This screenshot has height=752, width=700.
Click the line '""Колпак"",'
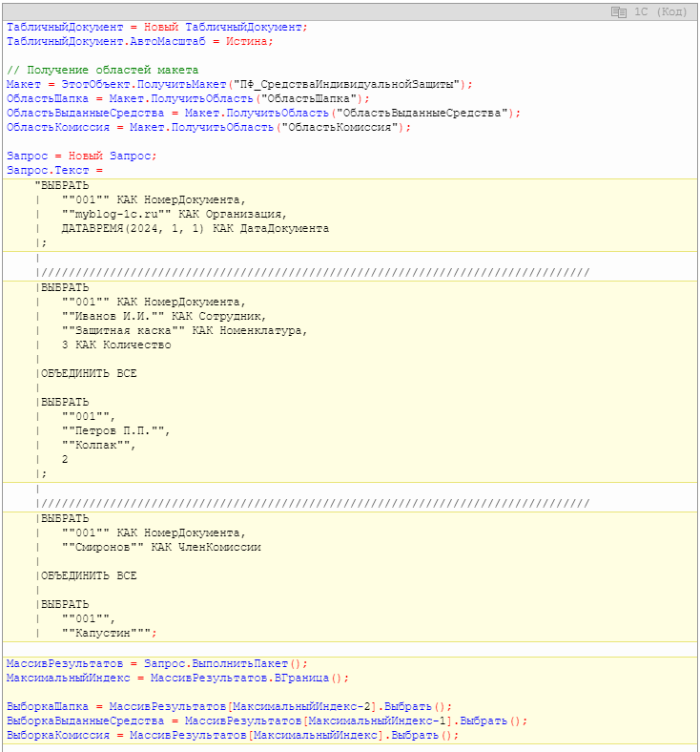[x=98, y=446]
